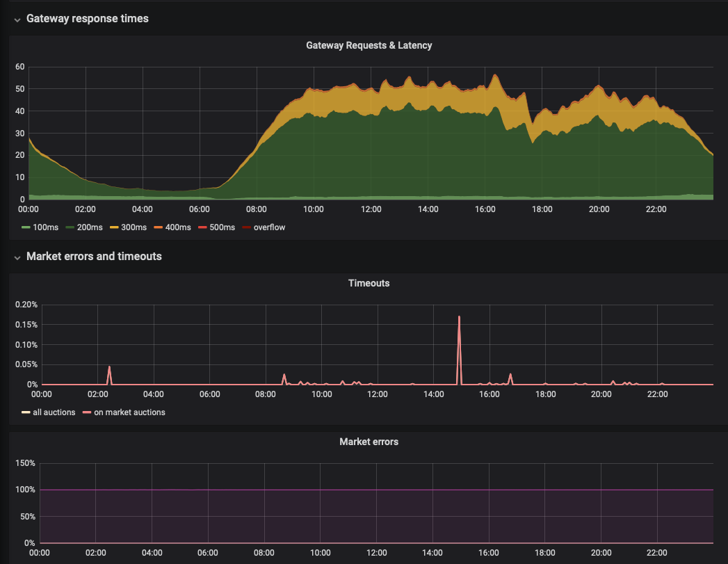Screen dimensions: 728x564
Task: Click the tallest timeout spike near 15:00
Action: (x=459, y=318)
